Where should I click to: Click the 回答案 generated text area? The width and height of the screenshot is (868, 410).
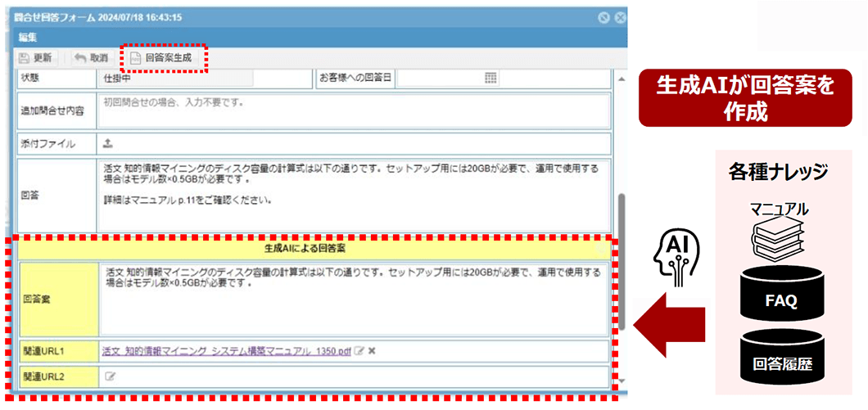[354, 300]
